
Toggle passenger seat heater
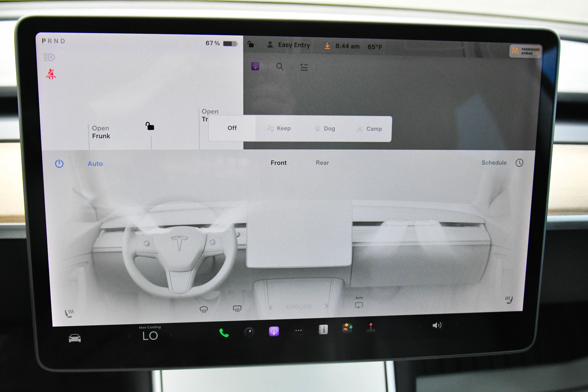coord(509,300)
